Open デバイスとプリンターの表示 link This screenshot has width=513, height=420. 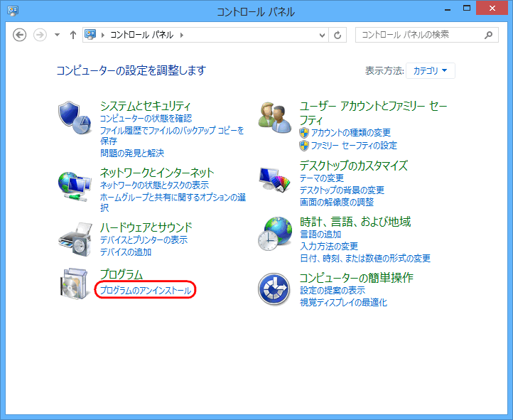coord(144,239)
